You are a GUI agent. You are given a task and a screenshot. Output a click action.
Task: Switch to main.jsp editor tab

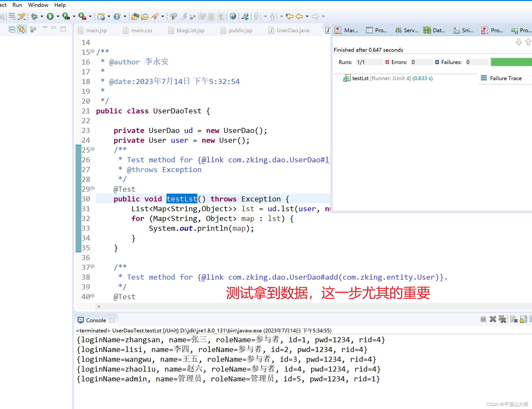pos(93,30)
